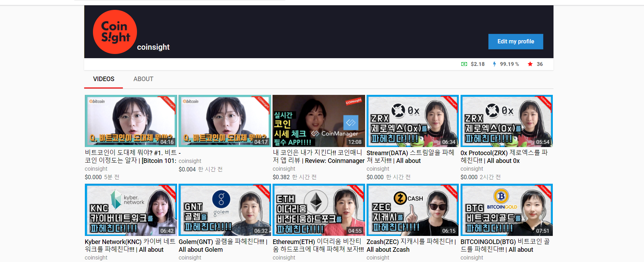644x262 pixels.
Task: Click the '$0.000 한 시간 전' text under Streamr(DATA)
Action: click(389, 177)
